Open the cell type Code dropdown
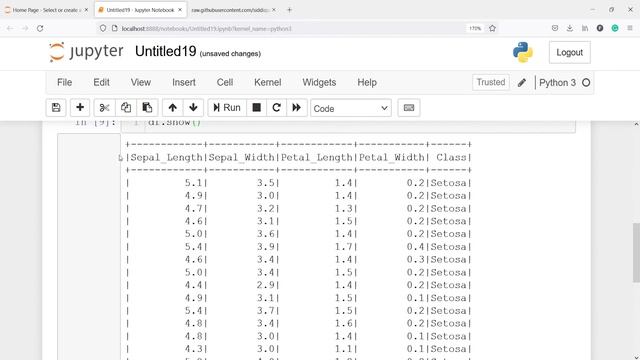Screen dimensions: 640x360 tap(351, 108)
